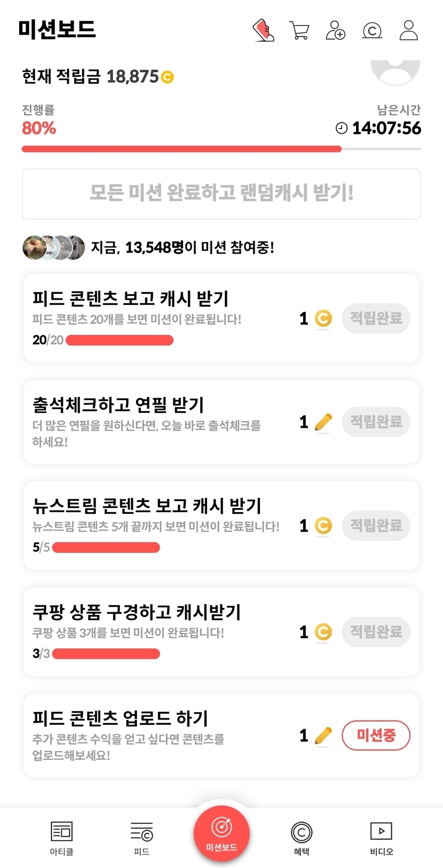This screenshot has width=443, height=868.
Task: Tap the pencil reward icon for 출석체크
Action: point(323,422)
